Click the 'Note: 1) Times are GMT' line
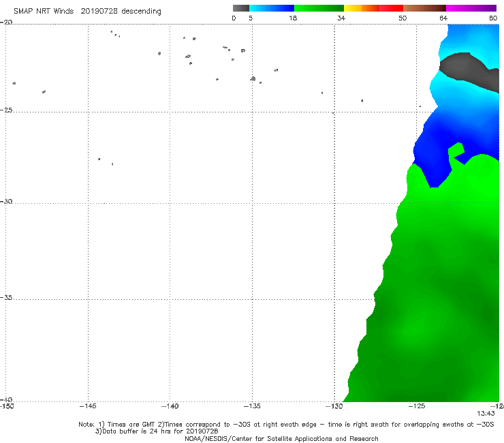Viewport: 504px width, 443px height. point(286,425)
